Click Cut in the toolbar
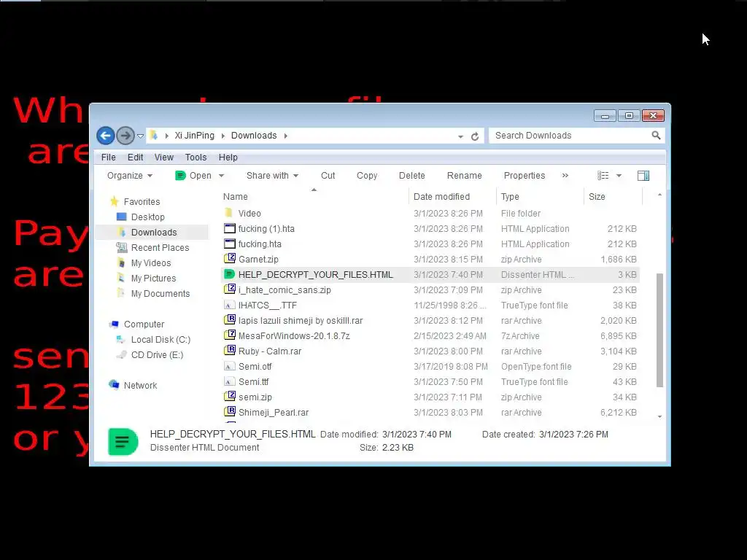The height and width of the screenshot is (560, 747). point(328,176)
